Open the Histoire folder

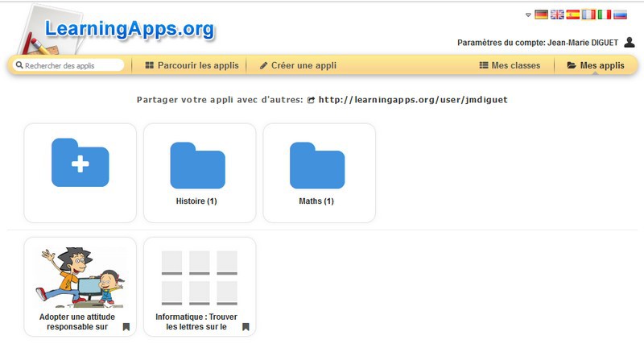point(200,172)
